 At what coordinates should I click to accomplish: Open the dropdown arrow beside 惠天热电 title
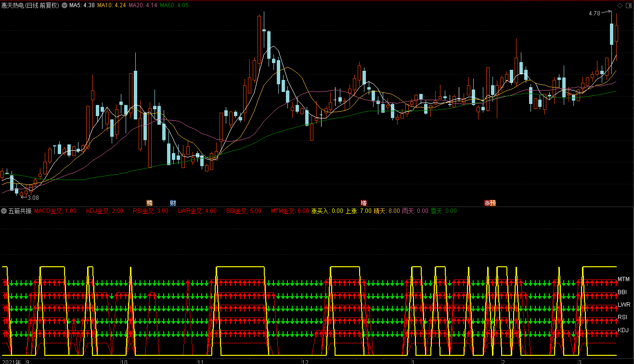[65, 6]
